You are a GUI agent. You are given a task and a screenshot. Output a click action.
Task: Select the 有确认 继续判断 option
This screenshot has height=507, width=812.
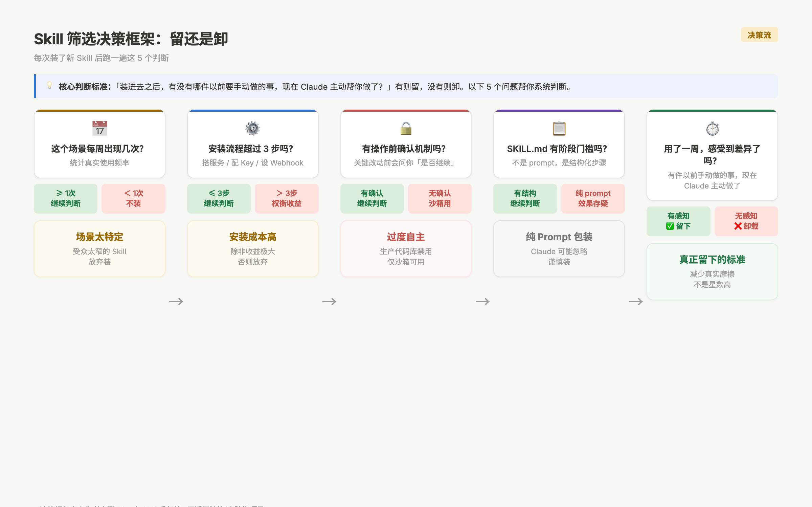pos(372,198)
